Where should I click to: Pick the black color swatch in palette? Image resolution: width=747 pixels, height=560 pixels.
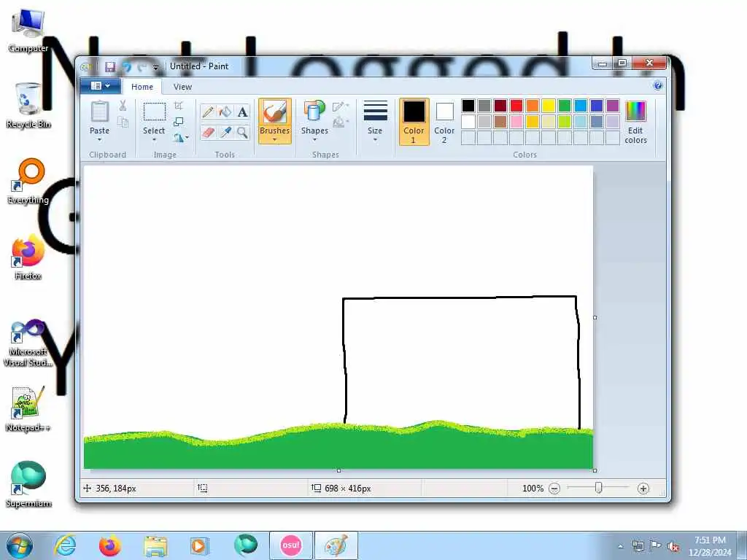coord(468,106)
